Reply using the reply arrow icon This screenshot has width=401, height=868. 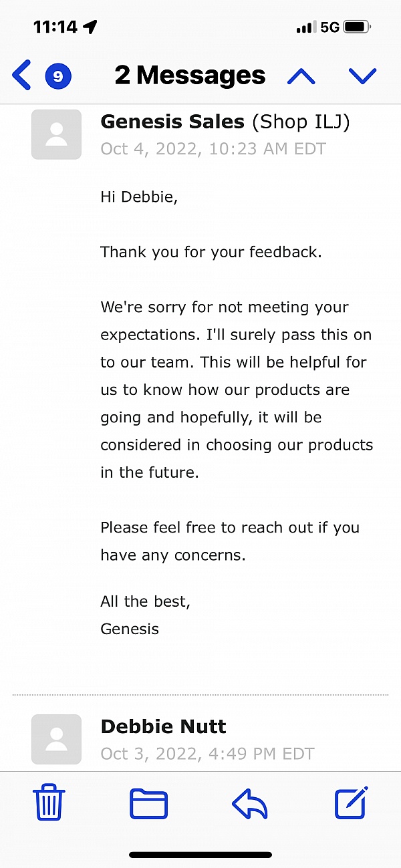tap(250, 804)
